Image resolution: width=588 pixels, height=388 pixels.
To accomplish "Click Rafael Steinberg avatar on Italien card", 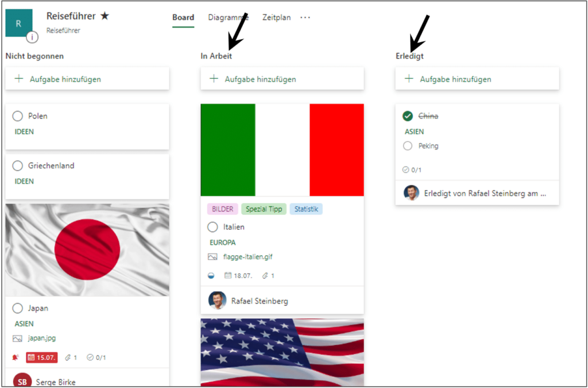I will point(218,301).
